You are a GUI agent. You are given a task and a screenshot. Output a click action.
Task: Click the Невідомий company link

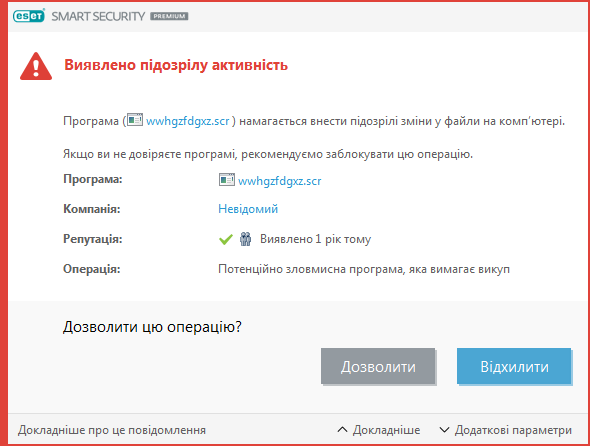pos(248,209)
